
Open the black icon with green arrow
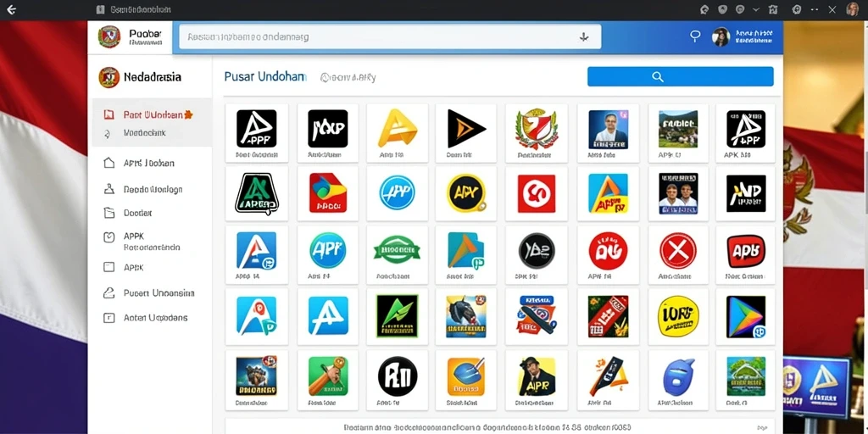click(397, 315)
